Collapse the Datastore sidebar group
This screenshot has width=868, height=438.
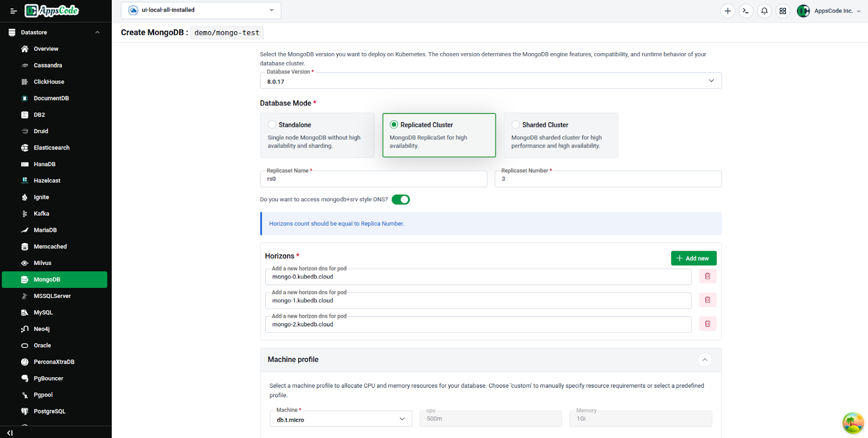tap(97, 33)
